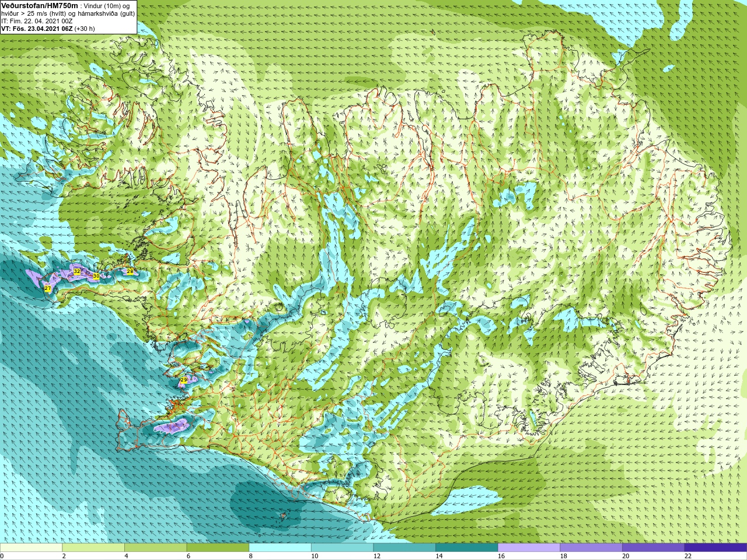Click the 14–16 m/s dark teal legend swatch

467,548
